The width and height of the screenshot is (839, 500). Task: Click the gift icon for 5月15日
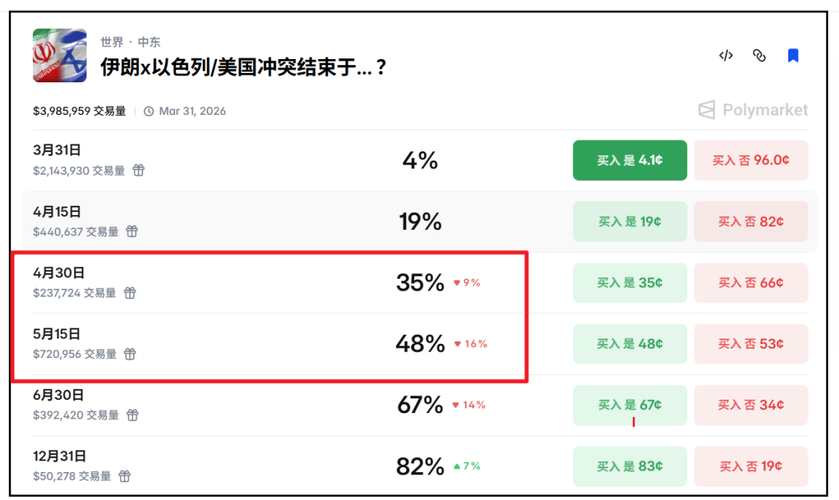130,354
